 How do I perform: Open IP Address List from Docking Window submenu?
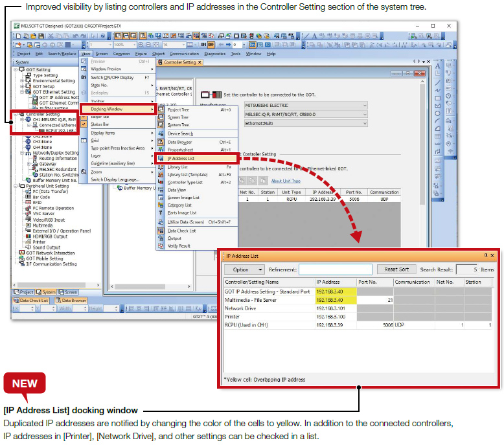point(181,158)
